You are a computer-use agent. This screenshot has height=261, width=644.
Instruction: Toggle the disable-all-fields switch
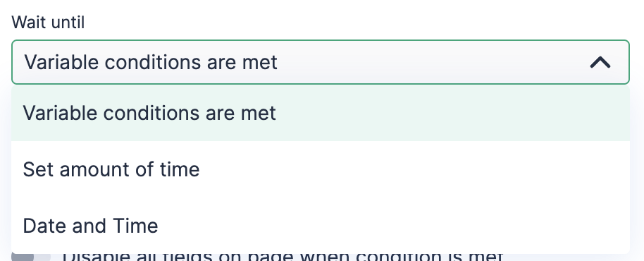(31, 257)
